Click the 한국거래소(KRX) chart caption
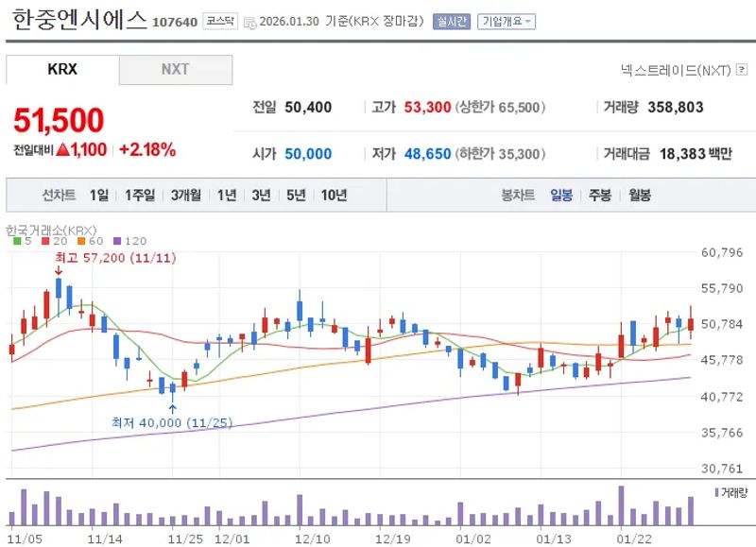 click(51, 231)
